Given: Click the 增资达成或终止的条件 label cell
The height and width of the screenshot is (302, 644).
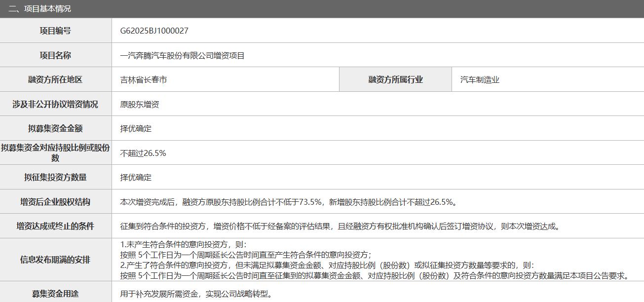Looking at the screenshot, I should click(x=55, y=226).
